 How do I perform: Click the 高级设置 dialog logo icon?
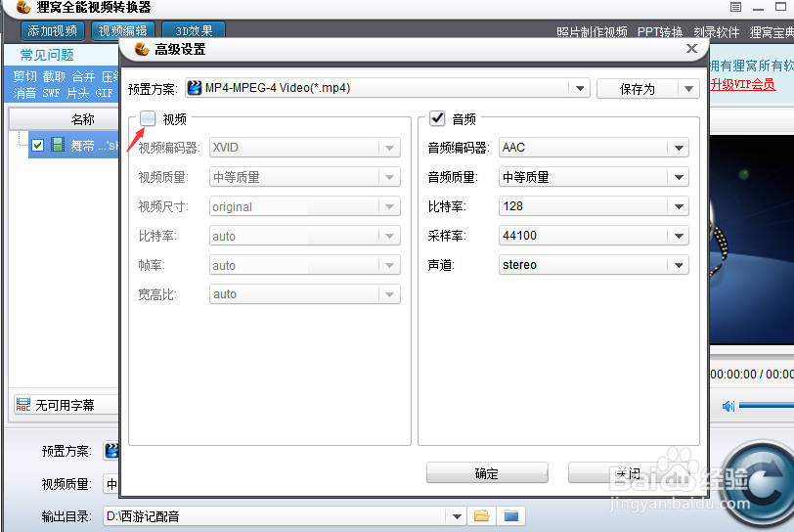click(141, 49)
